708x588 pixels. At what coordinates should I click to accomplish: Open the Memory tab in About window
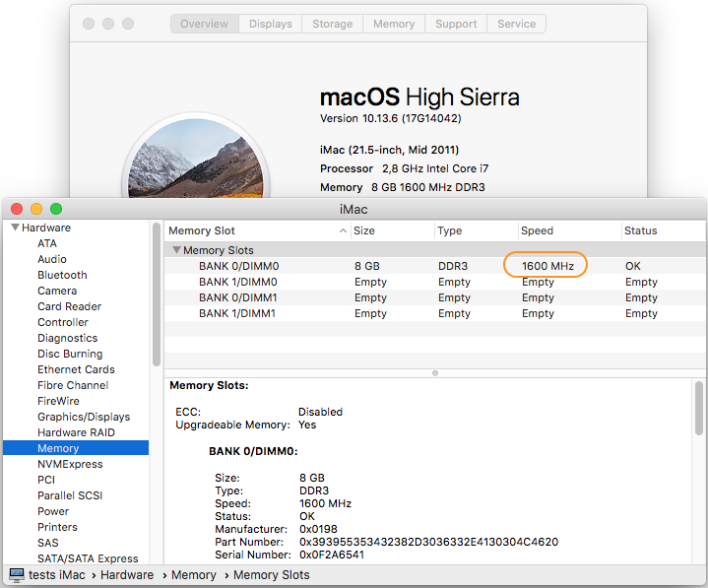point(394,24)
